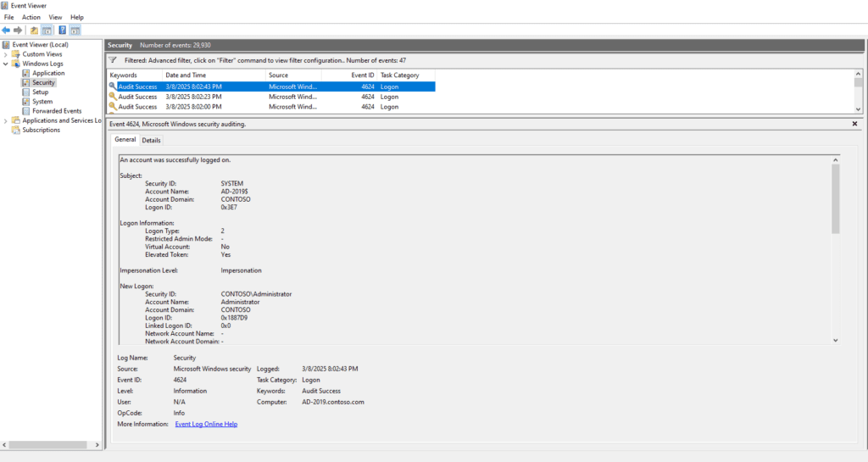Viewport: 868px width, 462px height.
Task: Click the Back arrow toolbar icon
Action: [6, 31]
